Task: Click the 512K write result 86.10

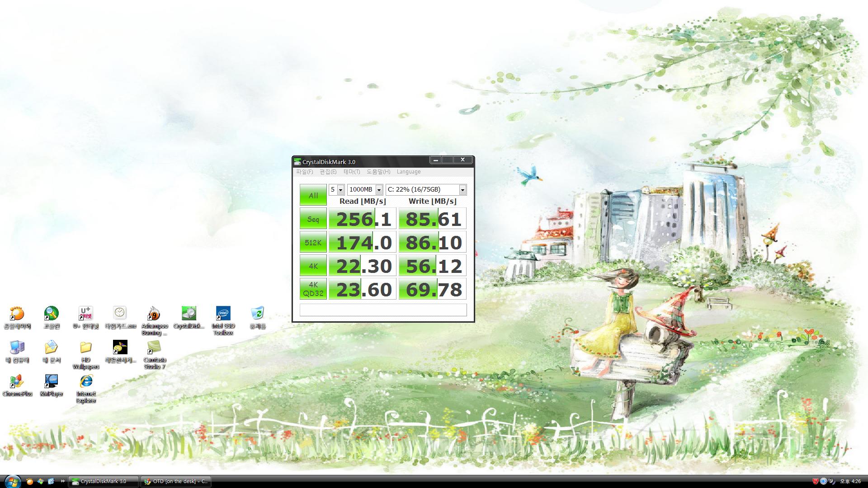Action: pos(433,243)
